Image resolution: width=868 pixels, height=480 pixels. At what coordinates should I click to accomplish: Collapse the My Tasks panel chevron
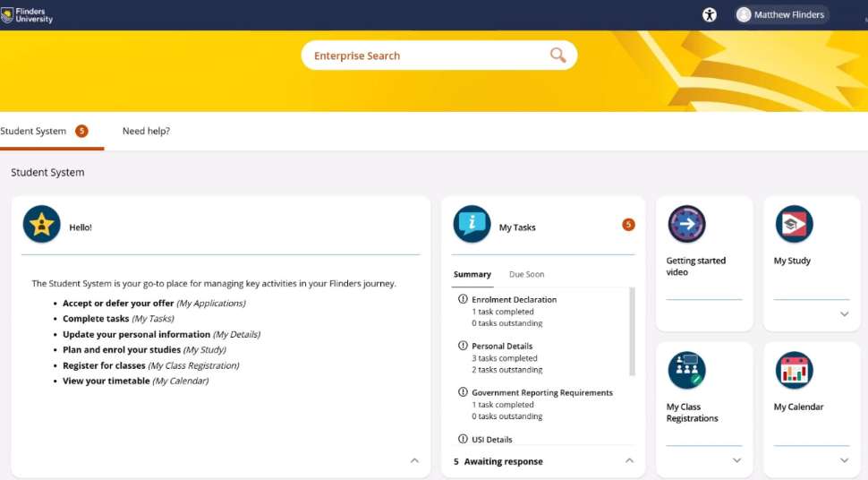click(x=629, y=460)
